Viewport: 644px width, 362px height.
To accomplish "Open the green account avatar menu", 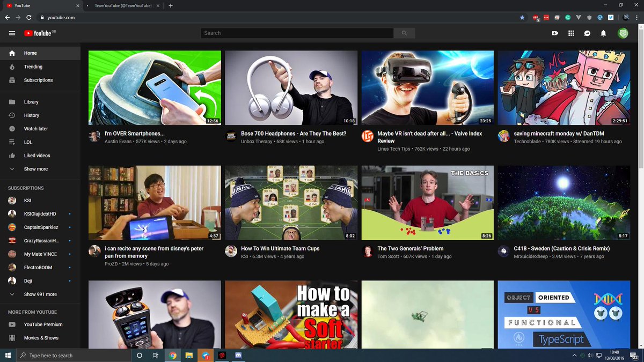I will coord(623,33).
